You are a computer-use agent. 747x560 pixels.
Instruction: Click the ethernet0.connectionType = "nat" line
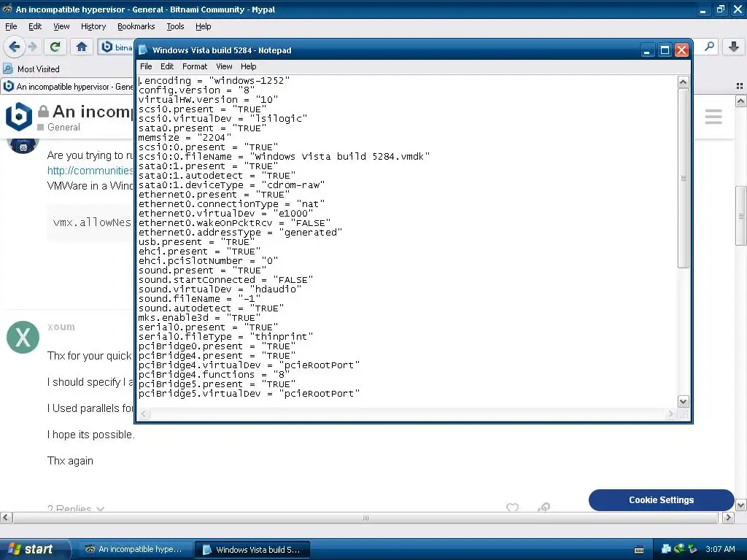(x=231, y=204)
